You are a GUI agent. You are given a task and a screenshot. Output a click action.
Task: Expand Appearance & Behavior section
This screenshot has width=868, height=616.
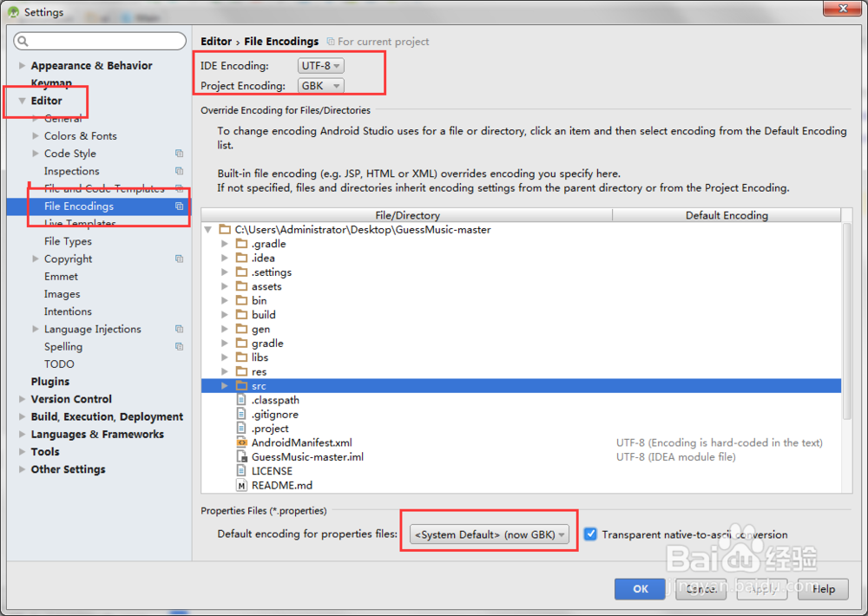23,65
